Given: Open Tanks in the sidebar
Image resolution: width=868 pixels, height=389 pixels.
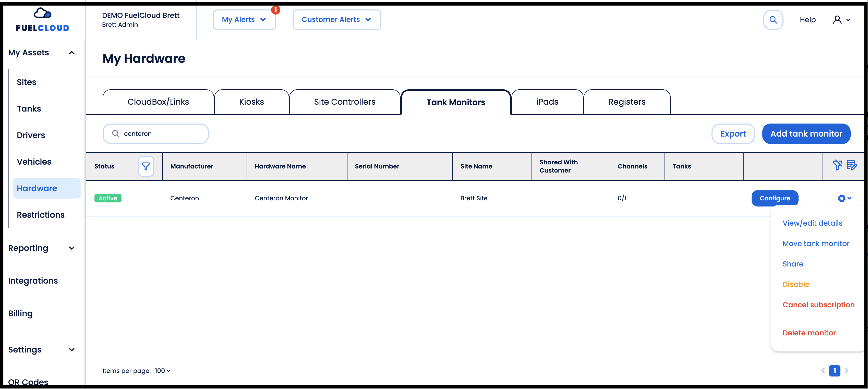Looking at the screenshot, I should coord(29,109).
